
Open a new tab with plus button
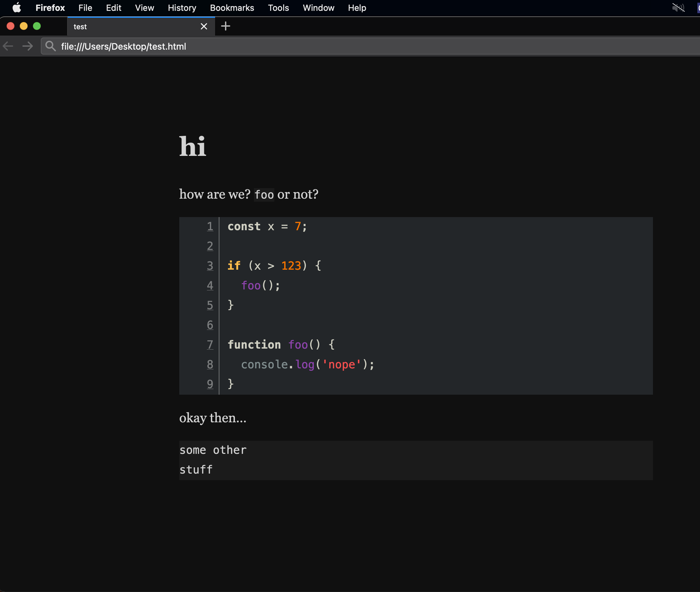click(226, 26)
